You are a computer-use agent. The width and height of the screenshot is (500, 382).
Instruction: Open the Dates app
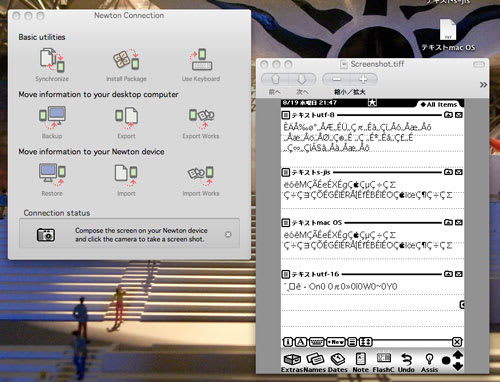tap(338, 362)
